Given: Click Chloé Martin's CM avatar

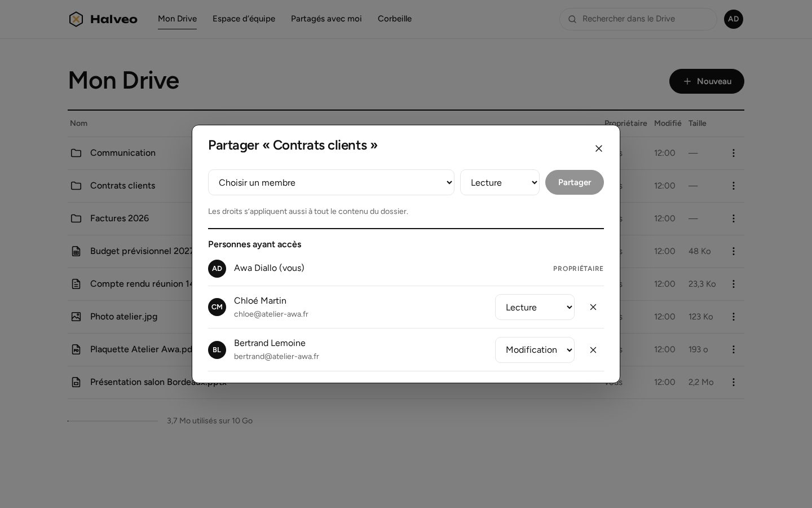Looking at the screenshot, I should pos(217,307).
